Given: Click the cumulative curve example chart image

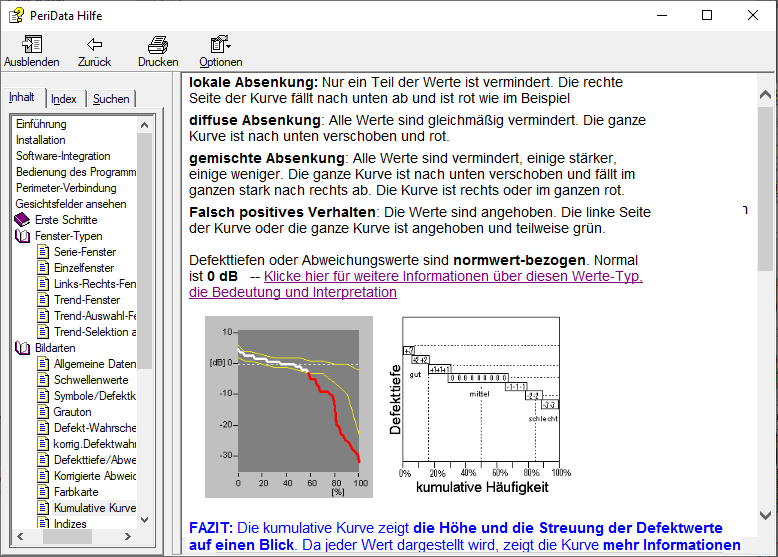Looking at the screenshot, I should (289, 407).
